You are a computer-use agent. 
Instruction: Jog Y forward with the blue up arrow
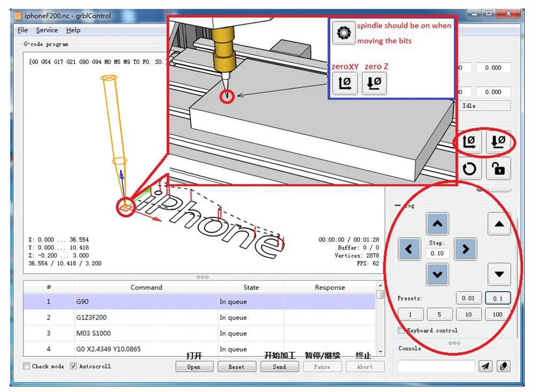point(437,224)
